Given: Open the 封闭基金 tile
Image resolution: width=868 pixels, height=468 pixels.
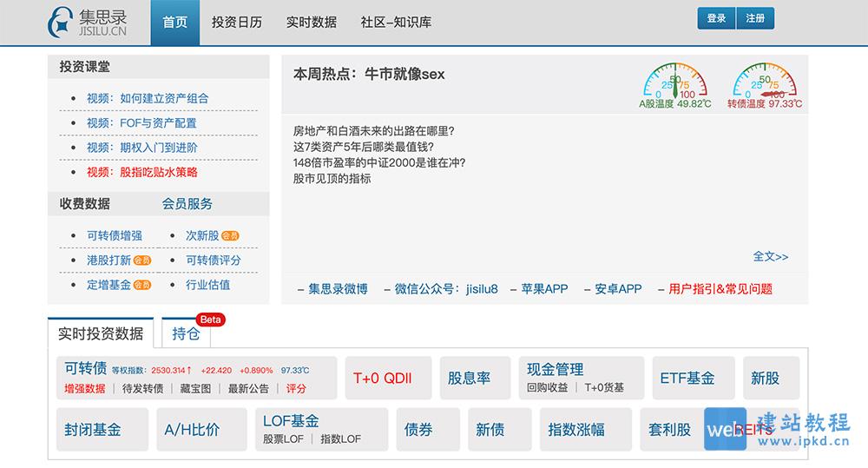Looking at the screenshot, I should (x=102, y=430).
